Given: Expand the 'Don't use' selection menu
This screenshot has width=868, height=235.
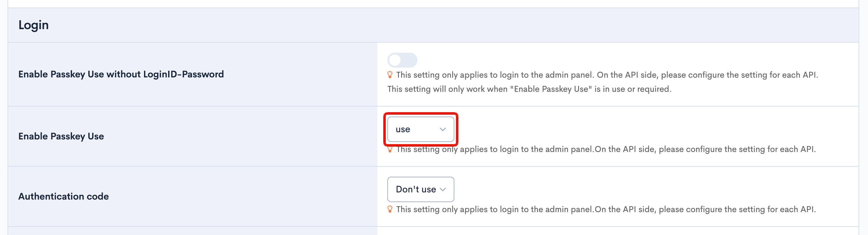Looking at the screenshot, I should 421,189.
